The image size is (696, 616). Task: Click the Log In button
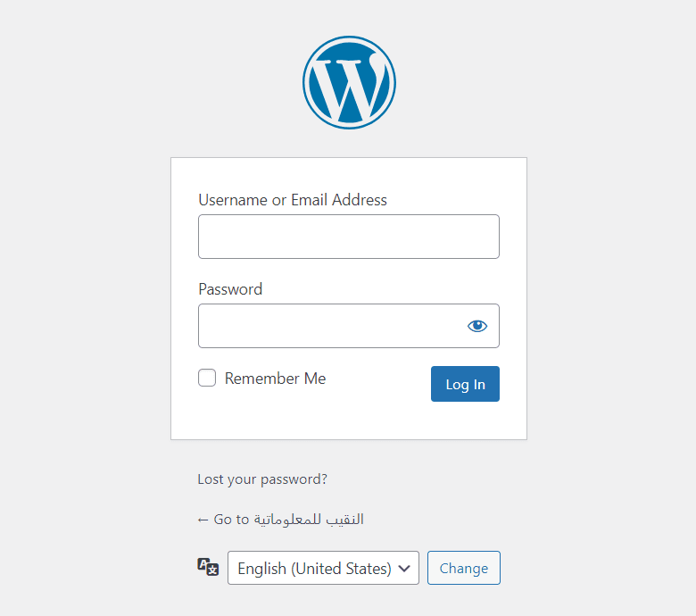[465, 384]
